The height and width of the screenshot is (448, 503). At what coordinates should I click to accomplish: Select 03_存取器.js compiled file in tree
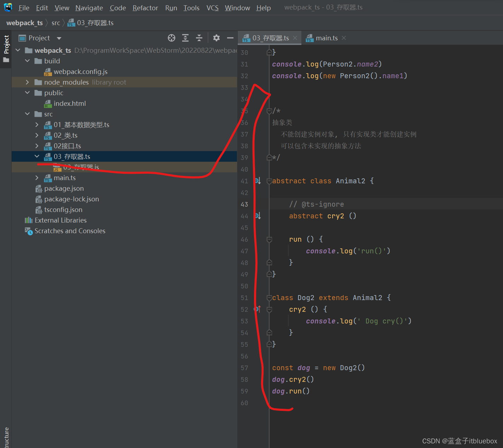[76, 167]
